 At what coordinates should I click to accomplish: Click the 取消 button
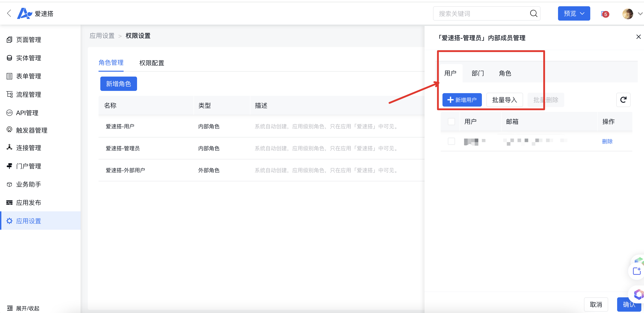[596, 304]
